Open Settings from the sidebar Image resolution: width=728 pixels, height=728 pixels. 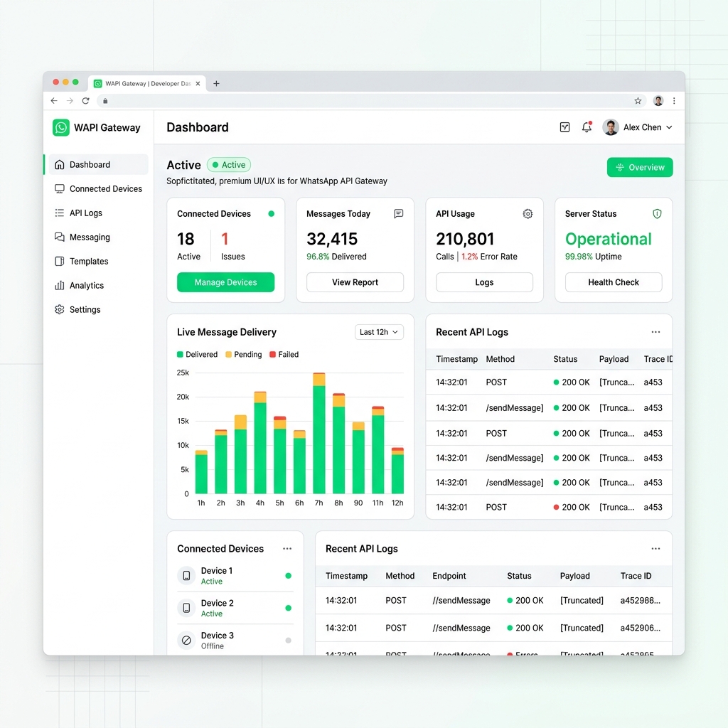click(98, 309)
